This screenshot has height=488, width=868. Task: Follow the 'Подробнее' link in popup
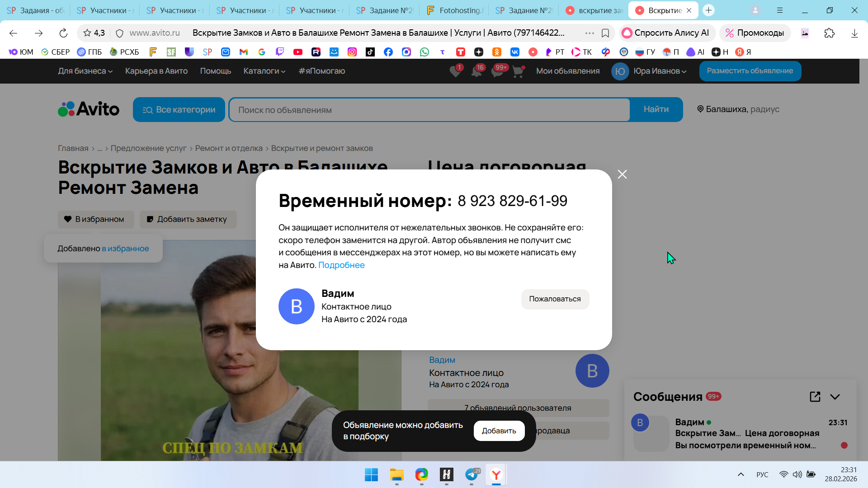point(341,265)
